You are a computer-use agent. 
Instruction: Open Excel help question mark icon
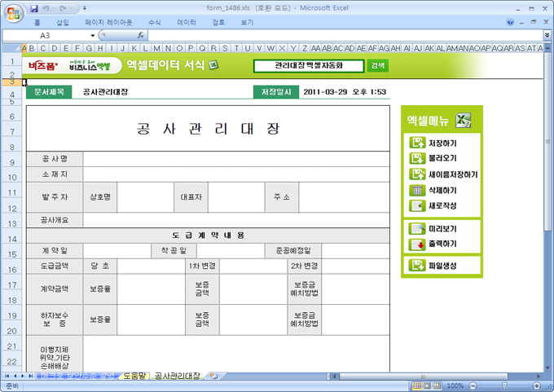(510, 22)
